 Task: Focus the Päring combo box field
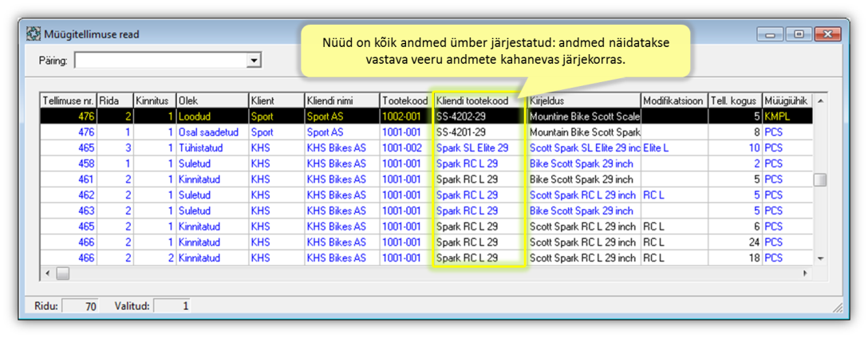(161, 61)
